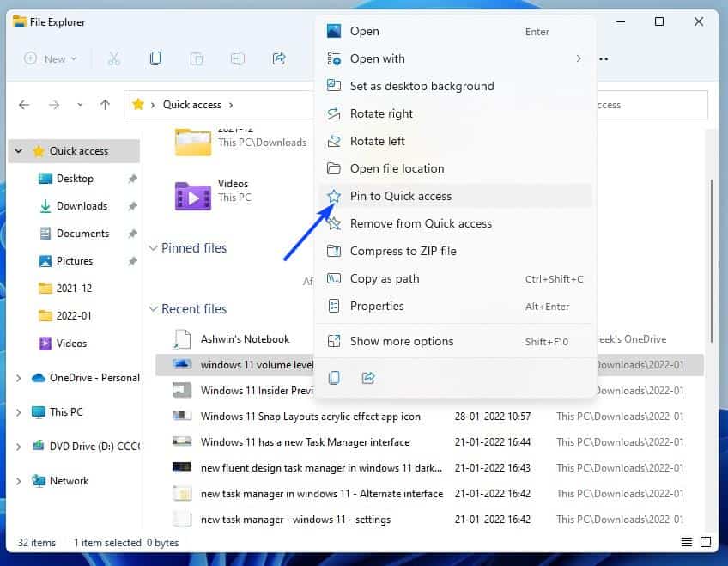Click pin icon next to Documents
This screenshot has height=566, width=728.
pyautogui.click(x=133, y=234)
